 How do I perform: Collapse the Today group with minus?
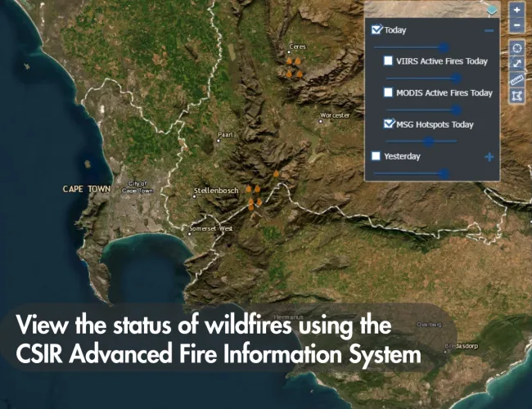coord(489,30)
